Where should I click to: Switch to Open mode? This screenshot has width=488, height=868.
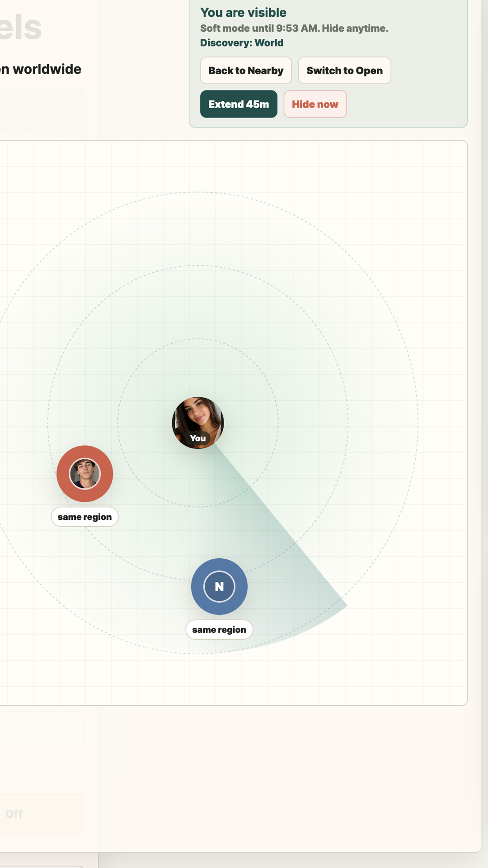[x=344, y=71]
